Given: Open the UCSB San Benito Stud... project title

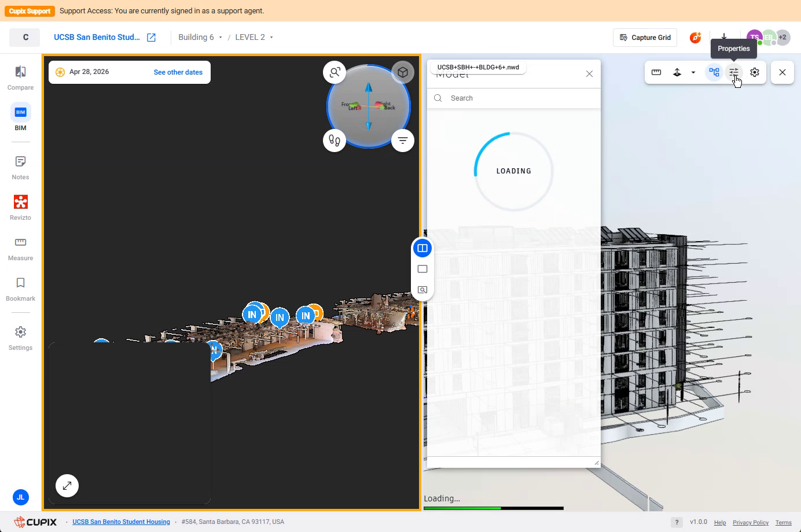Looking at the screenshot, I should coord(97,38).
